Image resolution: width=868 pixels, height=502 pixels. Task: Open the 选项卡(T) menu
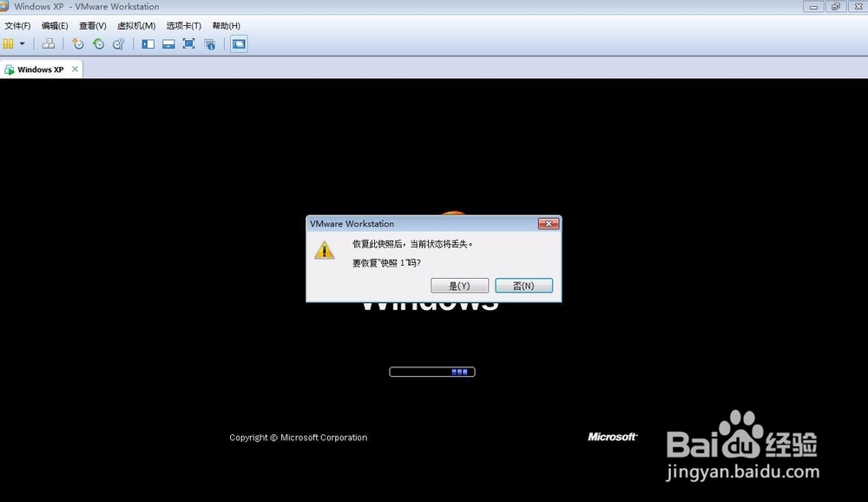(x=184, y=26)
